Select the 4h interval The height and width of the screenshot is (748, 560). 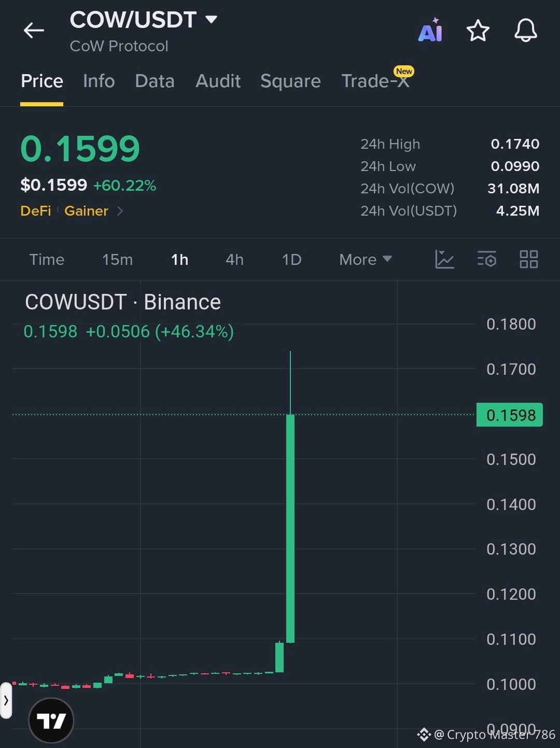tap(234, 259)
